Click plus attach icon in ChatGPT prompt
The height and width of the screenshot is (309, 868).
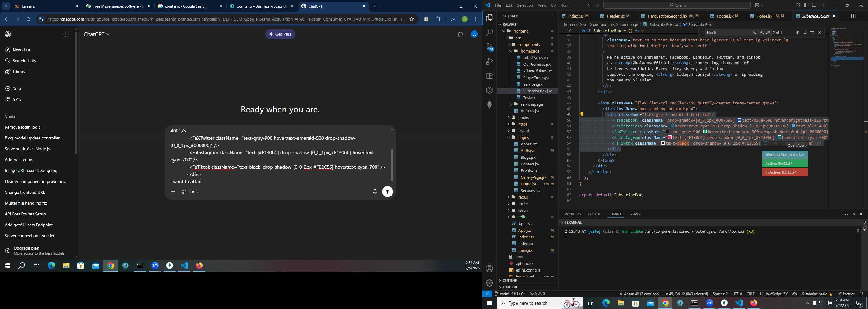coord(173,192)
